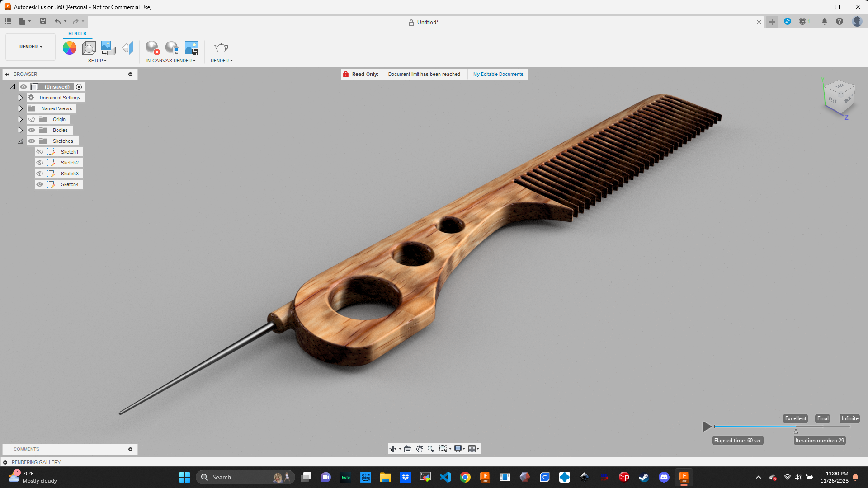
Task: Open the Help question mark icon
Action: 840,21
